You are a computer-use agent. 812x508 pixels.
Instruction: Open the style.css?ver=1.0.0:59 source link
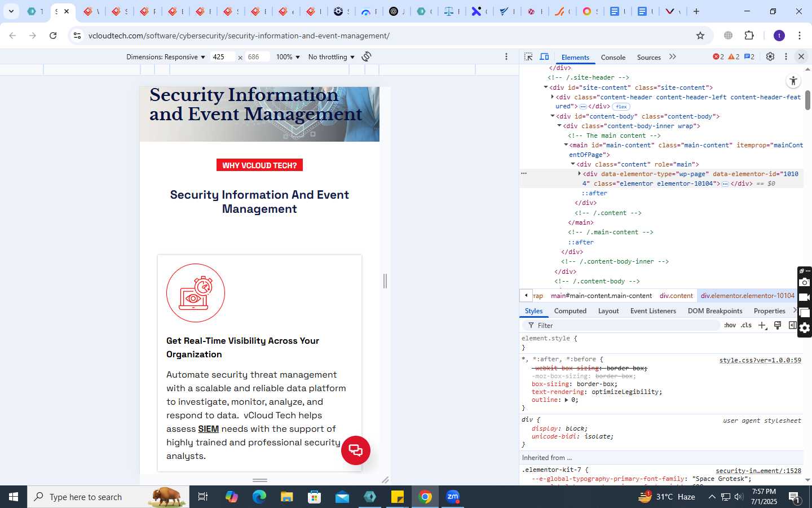pyautogui.click(x=760, y=360)
